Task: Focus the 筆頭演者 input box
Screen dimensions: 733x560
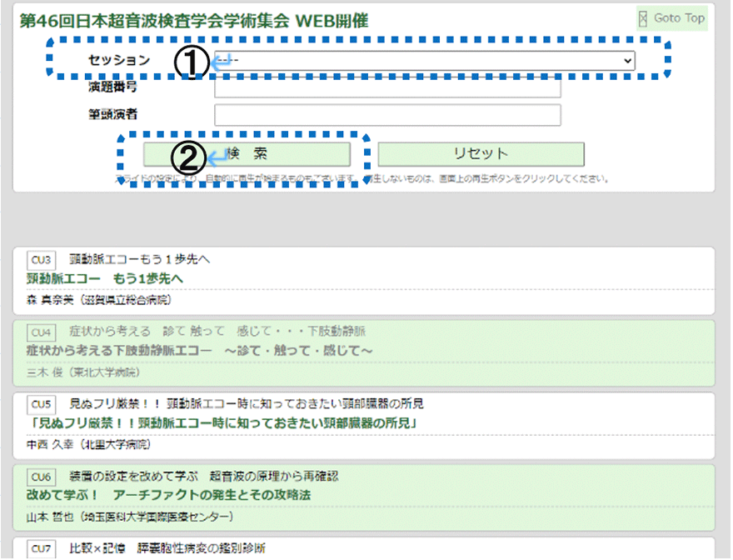Action: (x=387, y=115)
